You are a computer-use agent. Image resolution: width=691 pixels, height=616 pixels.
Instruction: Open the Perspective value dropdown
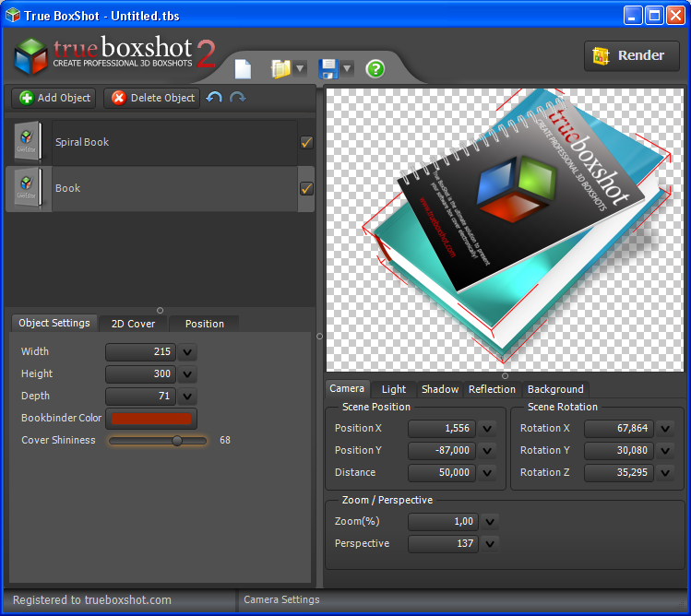click(x=489, y=543)
